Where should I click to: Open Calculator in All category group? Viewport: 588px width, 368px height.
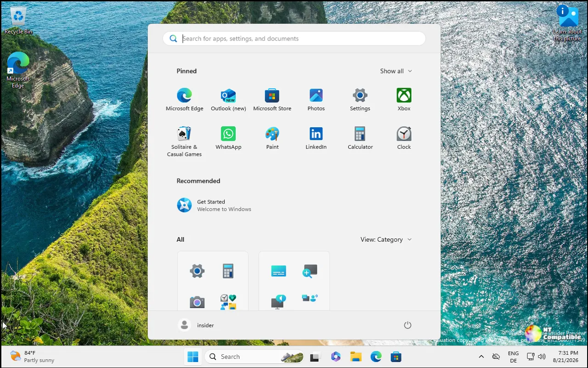(x=228, y=271)
